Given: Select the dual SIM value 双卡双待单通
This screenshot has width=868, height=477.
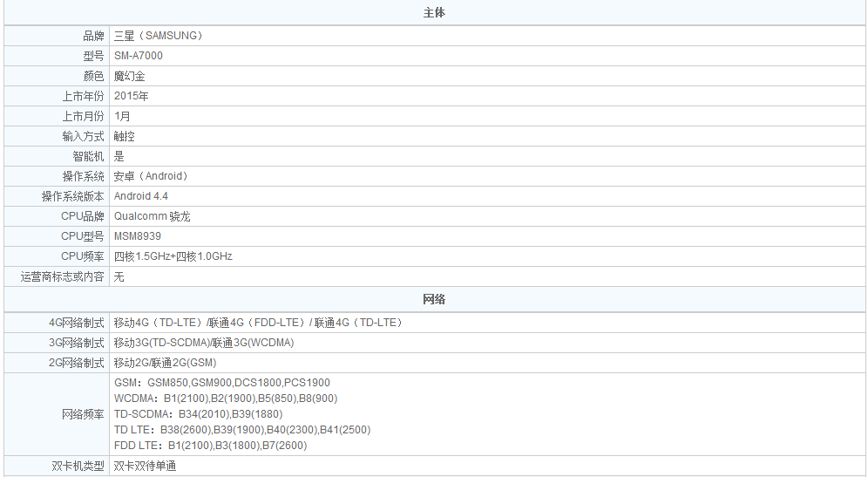Looking at the screenshot, I should (146, 467).
